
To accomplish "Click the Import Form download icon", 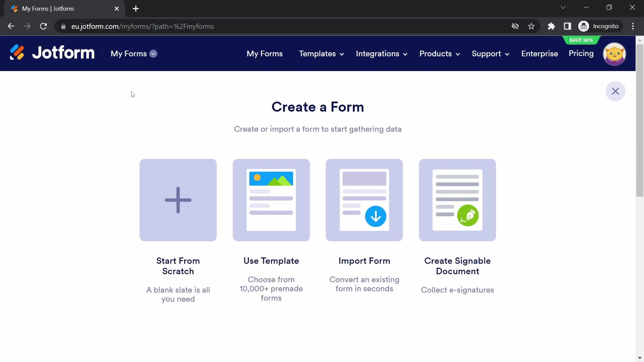I will tap(375, 216).
